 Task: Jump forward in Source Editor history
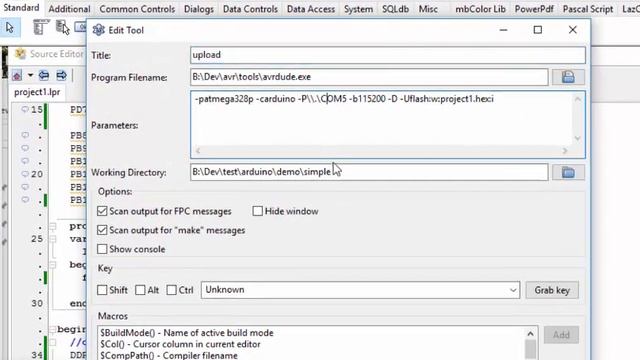[x=61, y=76]
